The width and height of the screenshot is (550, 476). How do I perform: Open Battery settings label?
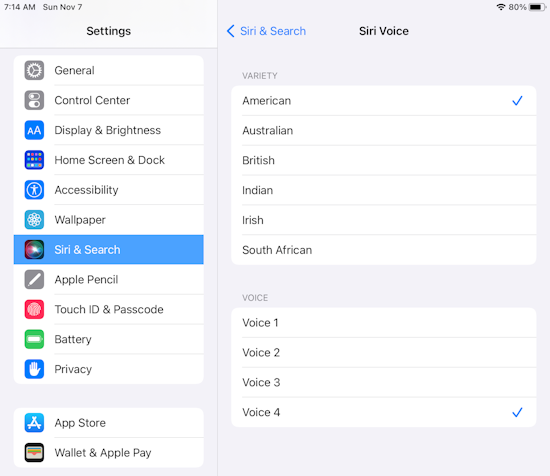pyautogui.click(x=73, y=339)
